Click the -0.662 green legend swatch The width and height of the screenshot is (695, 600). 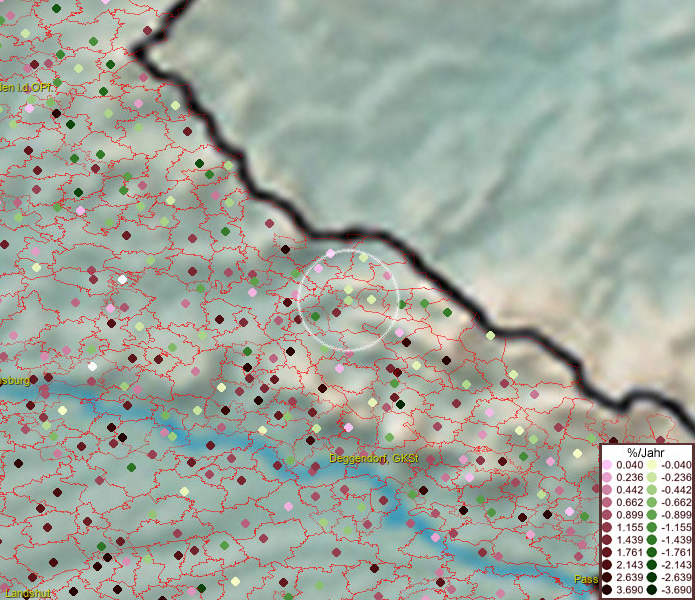652,503
